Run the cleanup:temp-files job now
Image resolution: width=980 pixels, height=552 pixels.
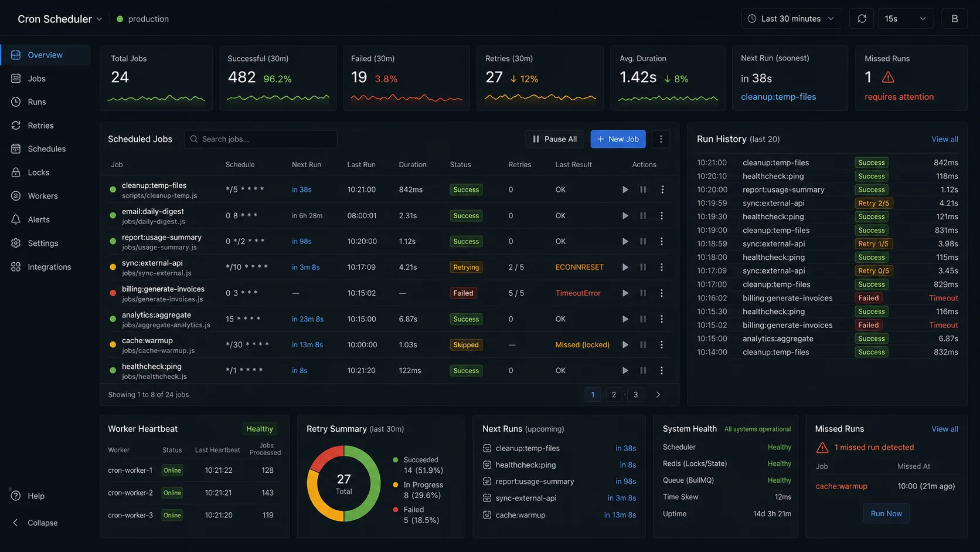[x=625, y=189]
